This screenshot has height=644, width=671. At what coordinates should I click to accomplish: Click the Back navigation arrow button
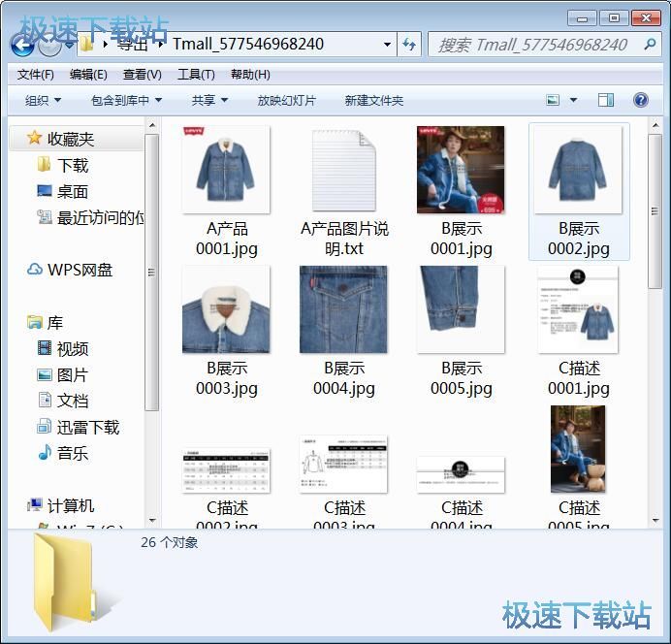pyautogui.click(x=21, y=45)
